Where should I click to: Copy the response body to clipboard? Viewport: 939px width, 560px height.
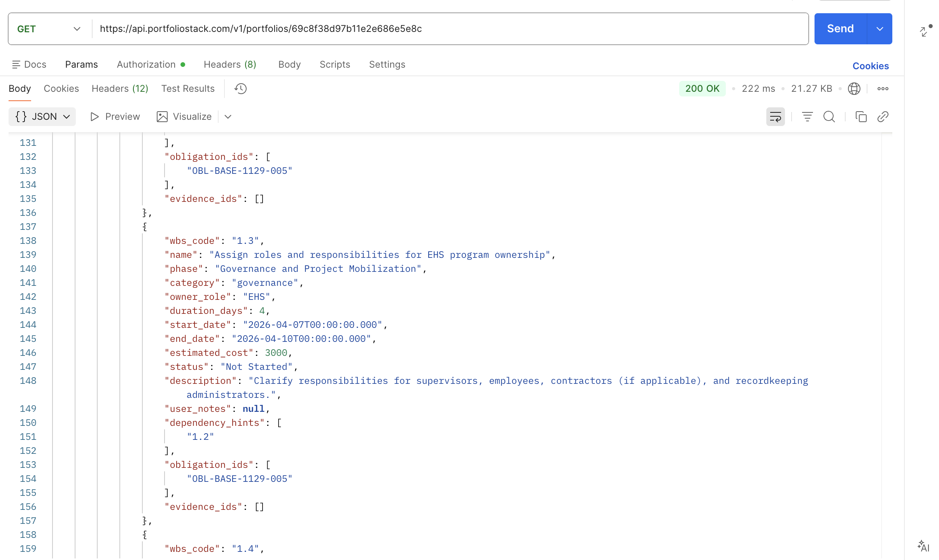(x=861, y=117)
